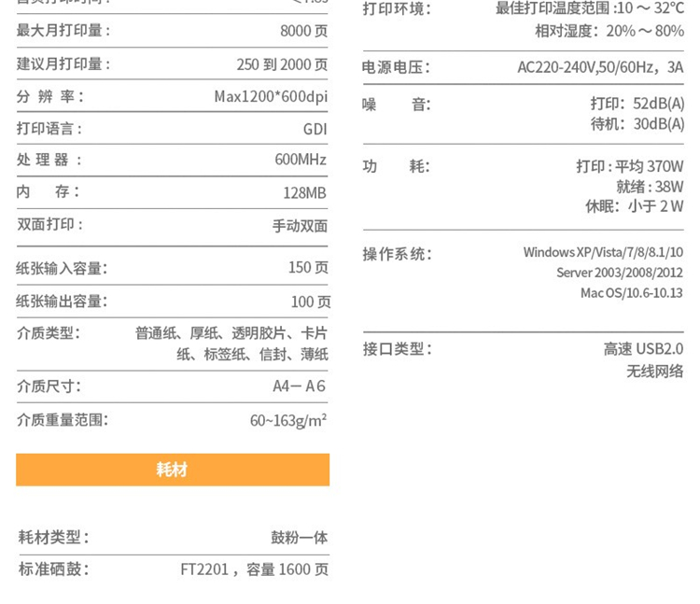700x604 pixels.
Task: Select the A4-A6 media size value
Action: point(299,386)
